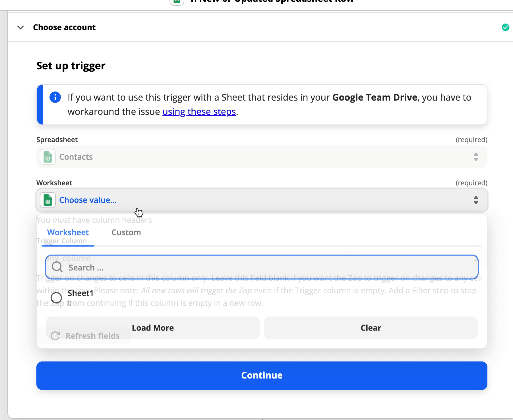Image resolution: width=513 pixels, height=420 pixels.
Task: Click the Worksheet field up-down arrows
Action: coord(476,200)
